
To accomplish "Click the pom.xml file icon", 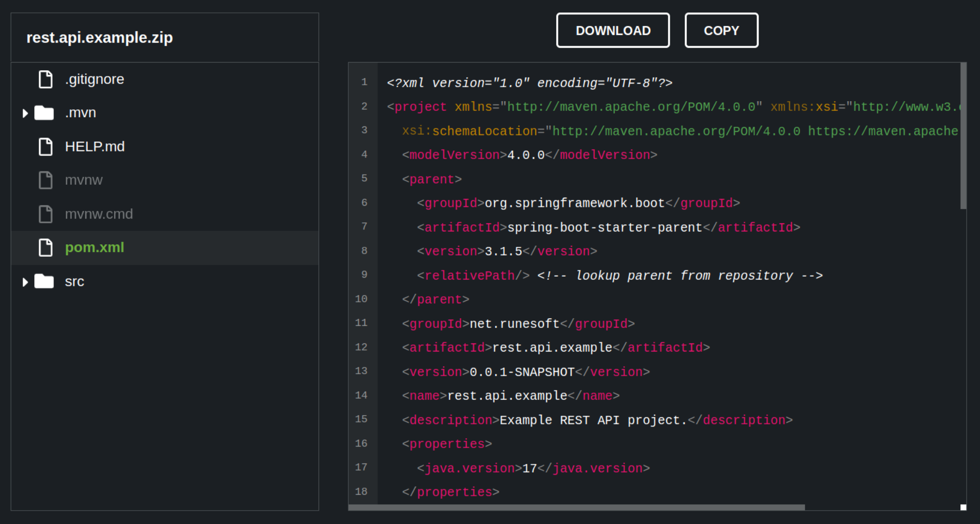I will coord(46,247).
